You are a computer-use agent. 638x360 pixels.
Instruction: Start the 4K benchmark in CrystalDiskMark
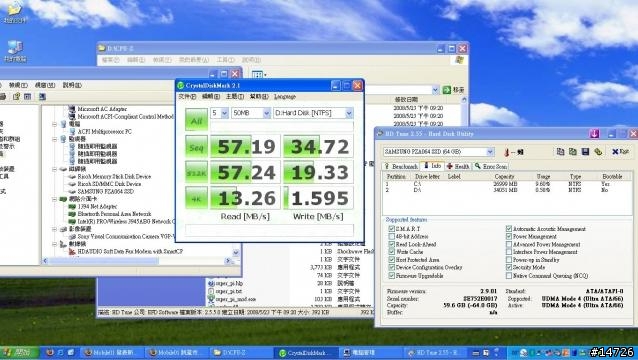[196, 198]
